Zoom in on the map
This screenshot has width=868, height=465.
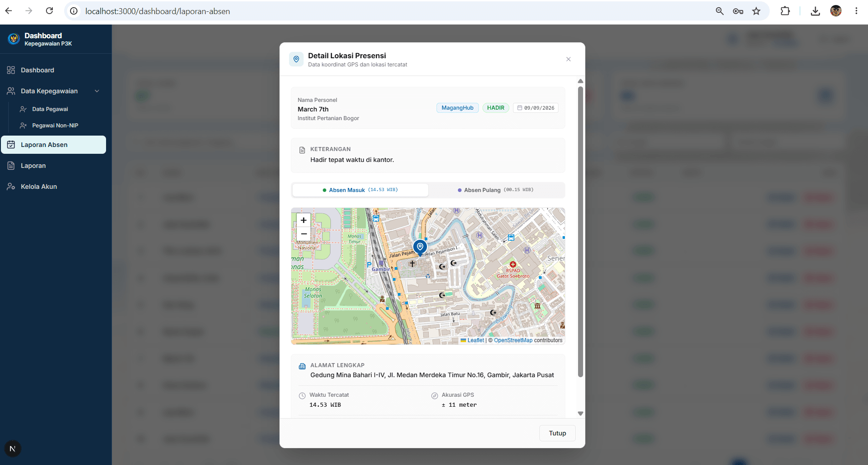point(304,220)
